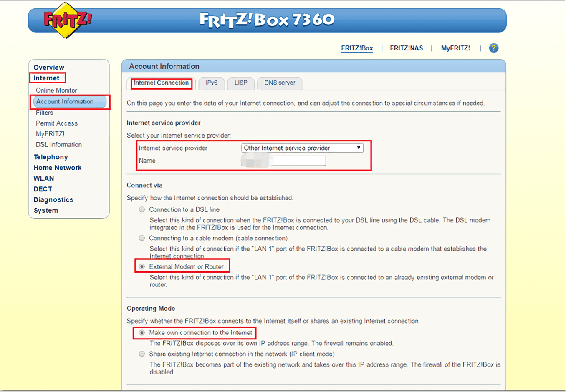Open the System menu section
The image size is (566, 392).
[46, 211]
